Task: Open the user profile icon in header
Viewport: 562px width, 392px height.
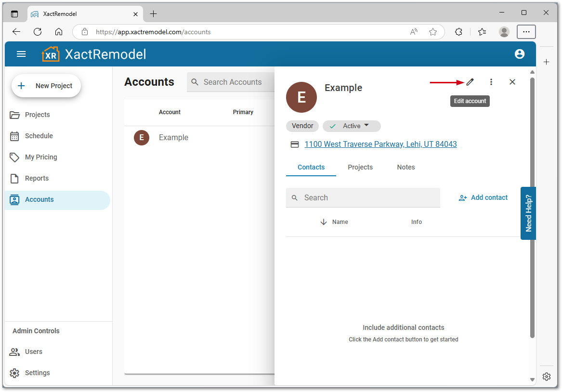Action: [x=519, y=54]
